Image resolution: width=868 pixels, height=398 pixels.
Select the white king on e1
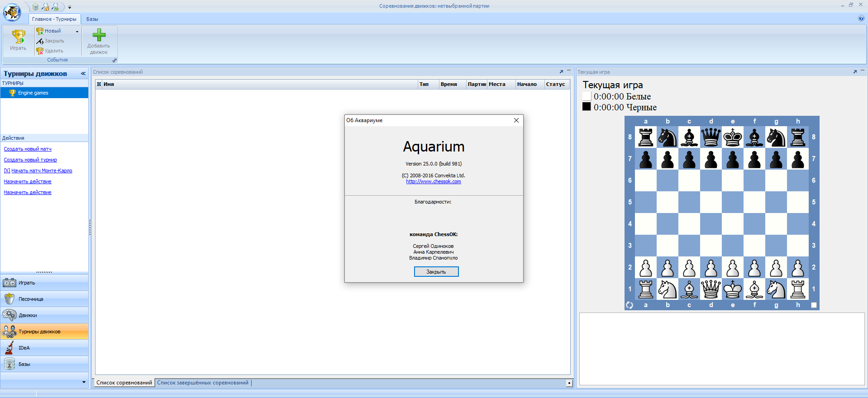(x=733, y=289)
